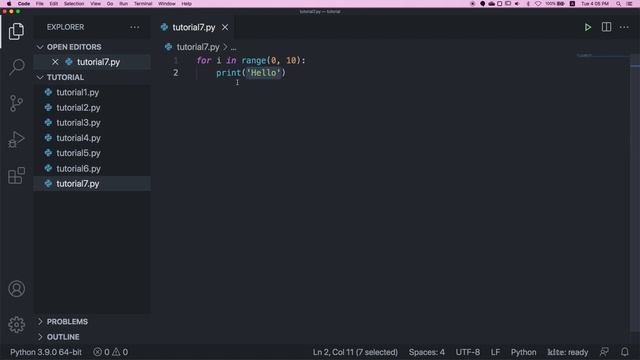
Task: Open macOS Spotlight search icon
Action: pyautogui.click(x=618, y=4)
